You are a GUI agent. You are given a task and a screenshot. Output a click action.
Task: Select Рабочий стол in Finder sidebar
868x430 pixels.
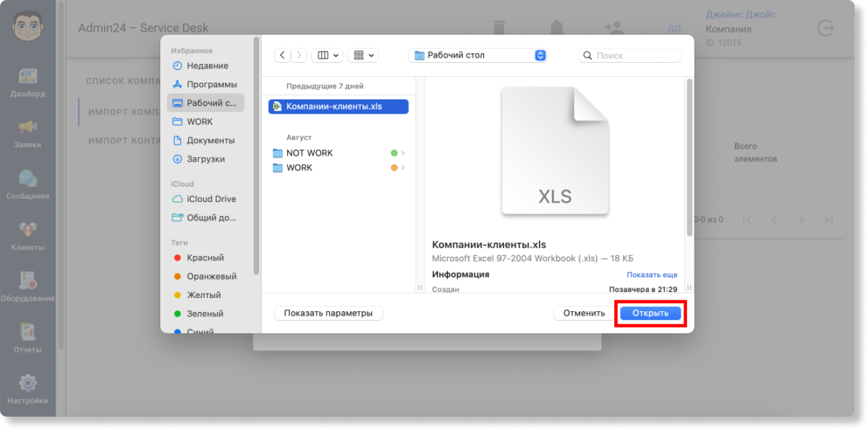click(x=205, y=103)
